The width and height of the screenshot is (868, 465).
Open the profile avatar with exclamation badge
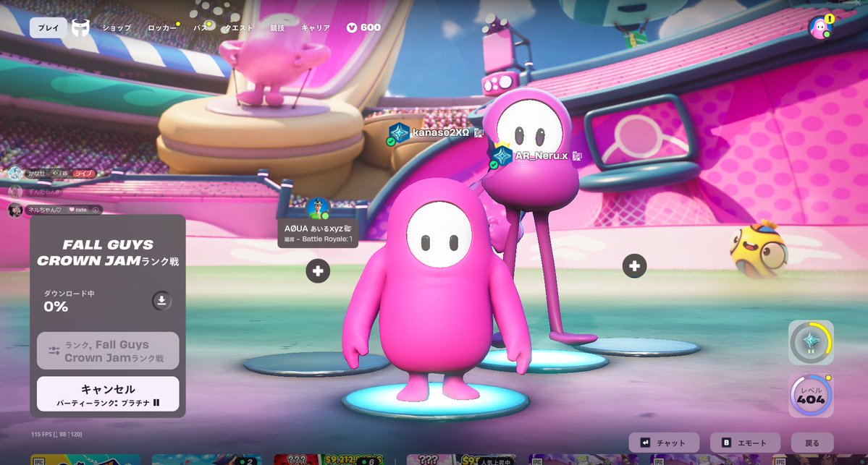pyautogui.click(x=820, y=27)
